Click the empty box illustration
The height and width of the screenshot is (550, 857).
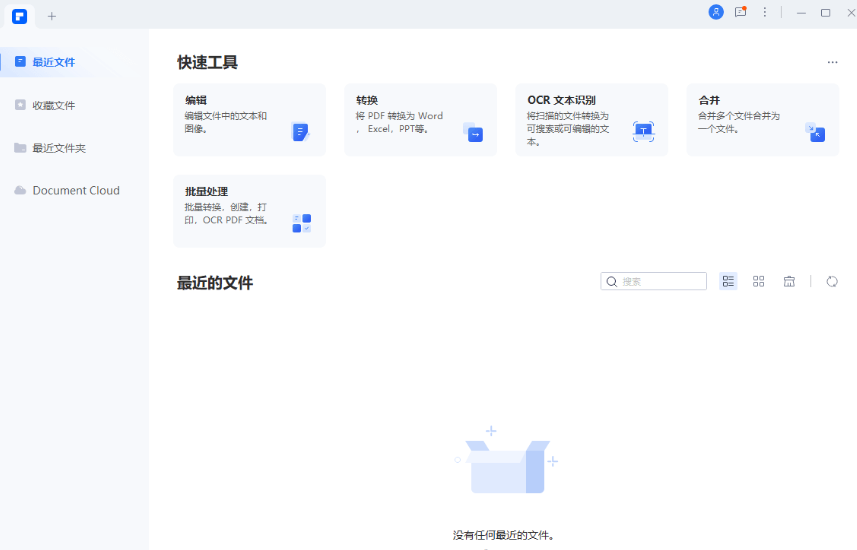[507, 460]
